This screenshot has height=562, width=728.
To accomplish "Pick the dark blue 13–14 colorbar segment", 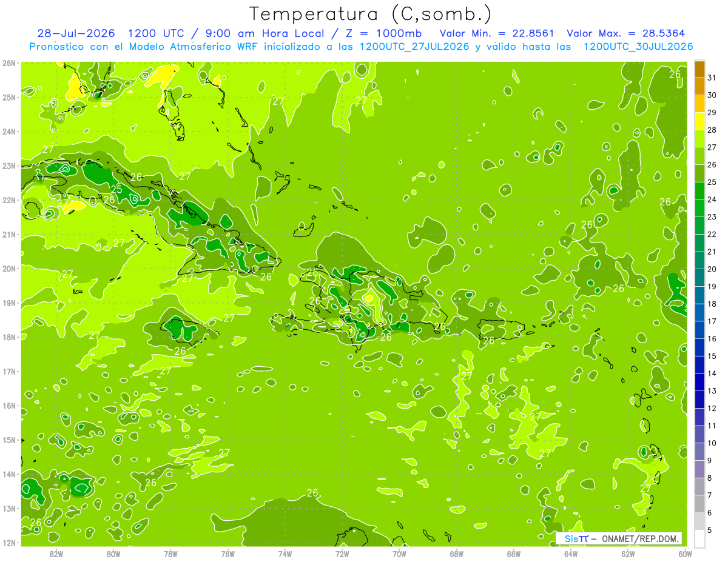I will [699, 382].
